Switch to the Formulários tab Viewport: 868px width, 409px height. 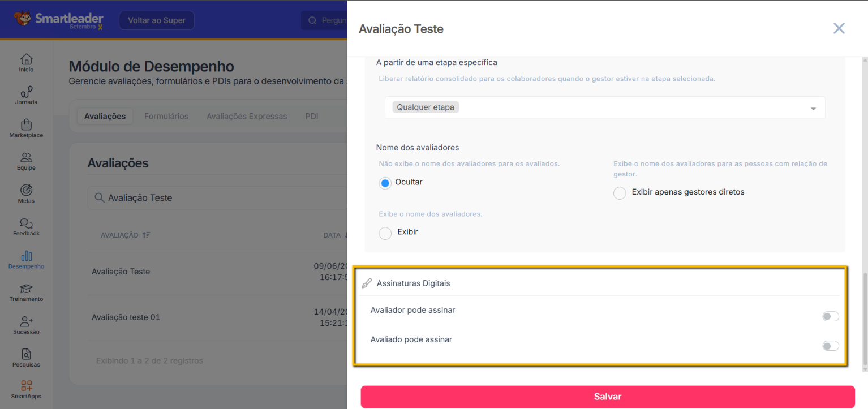166,117
